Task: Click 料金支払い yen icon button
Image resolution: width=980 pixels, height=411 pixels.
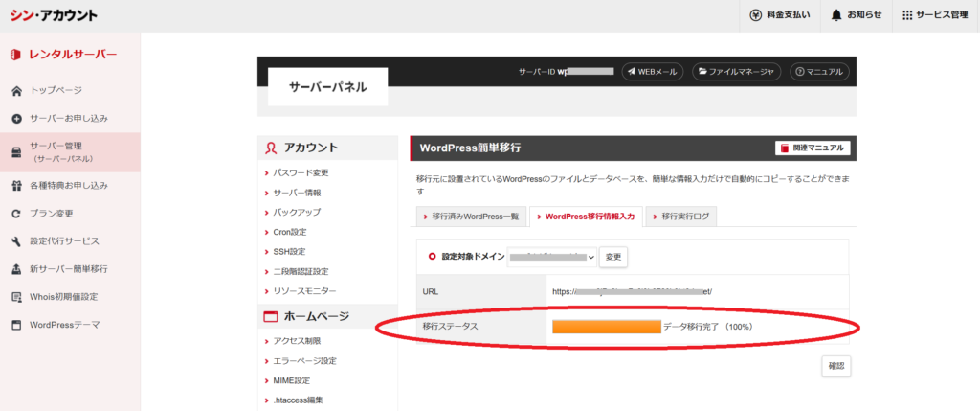Action: tap(782, 15)
